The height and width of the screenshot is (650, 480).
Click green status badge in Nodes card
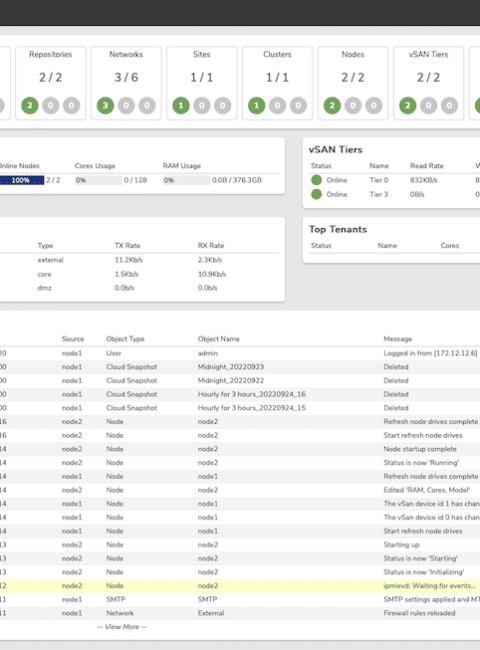[x=332, y=106]
